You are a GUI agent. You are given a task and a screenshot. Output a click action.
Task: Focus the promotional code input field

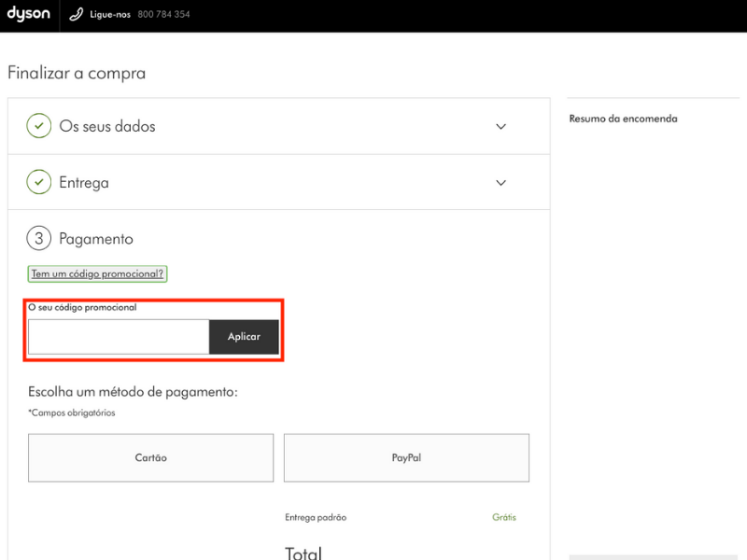tap(119, 337)
